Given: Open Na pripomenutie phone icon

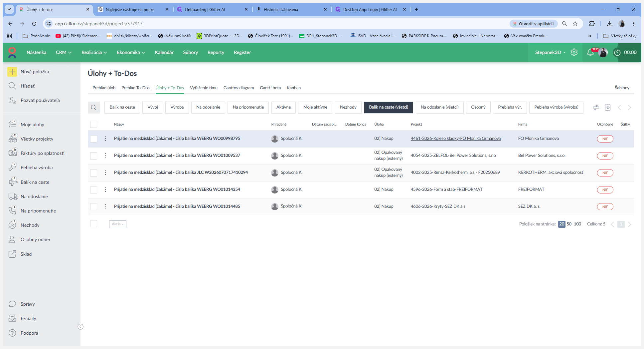Looking at the screenshot, I should tap(12, 210).
